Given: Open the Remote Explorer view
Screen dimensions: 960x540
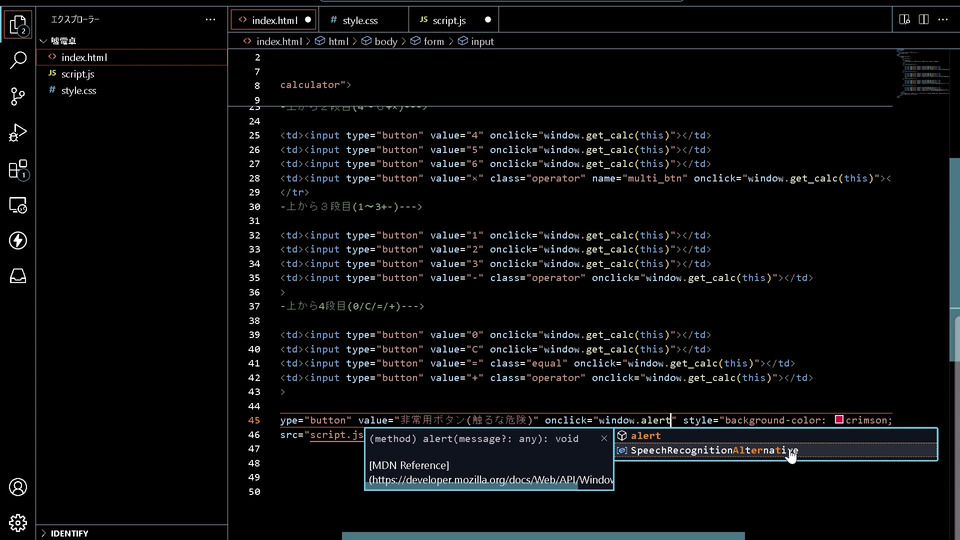Looking at the screenshot, I should click(18, 205).
